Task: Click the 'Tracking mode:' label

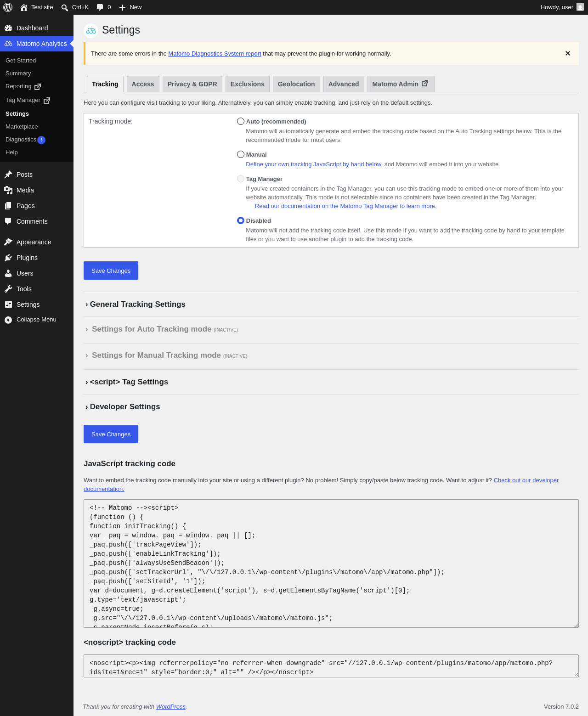Action: [x=111, y=122]
